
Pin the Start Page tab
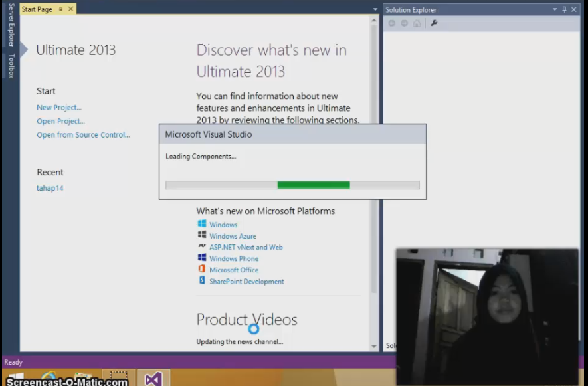60,9
